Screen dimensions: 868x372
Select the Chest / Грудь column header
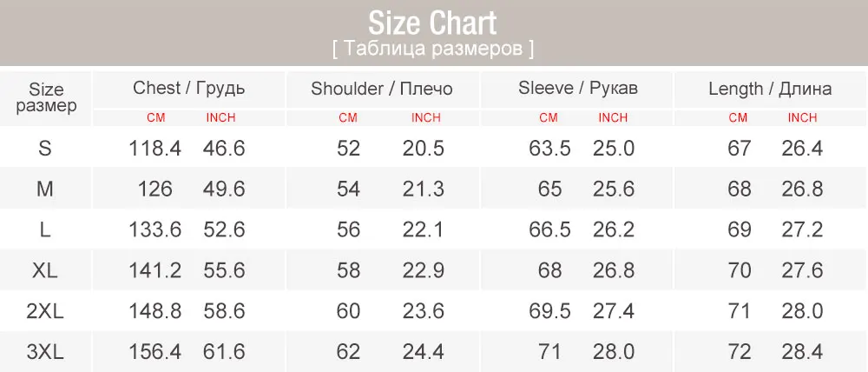click(x=188, y=89)
